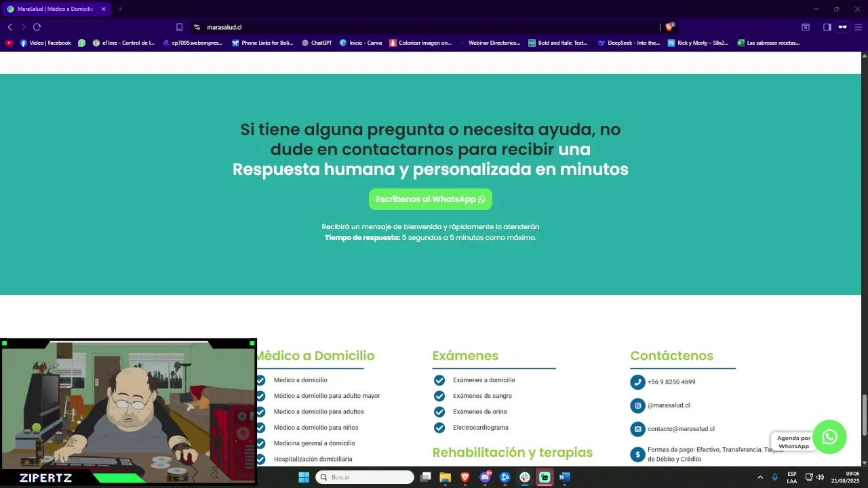Click the floating green WhatsApp chat button
This screenshot has height=488, width=868.
(x=829, y=437)
